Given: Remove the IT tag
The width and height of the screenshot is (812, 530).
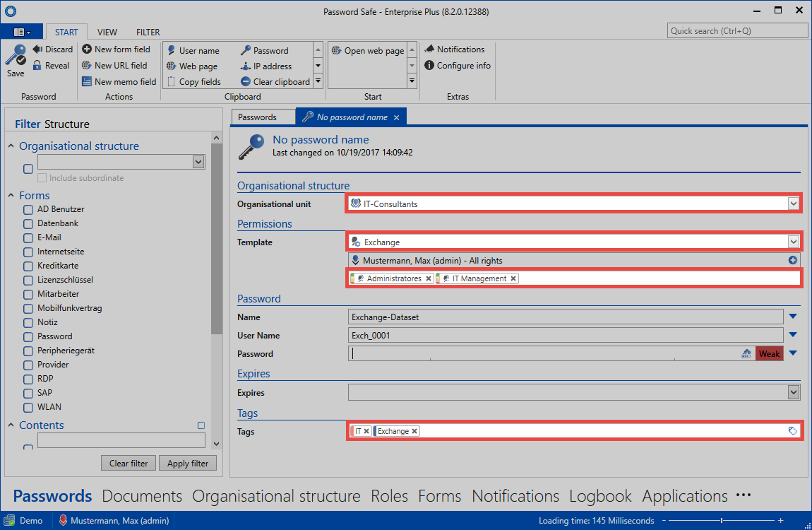Looking at the screenshot, I should click(x=366, y=431).
